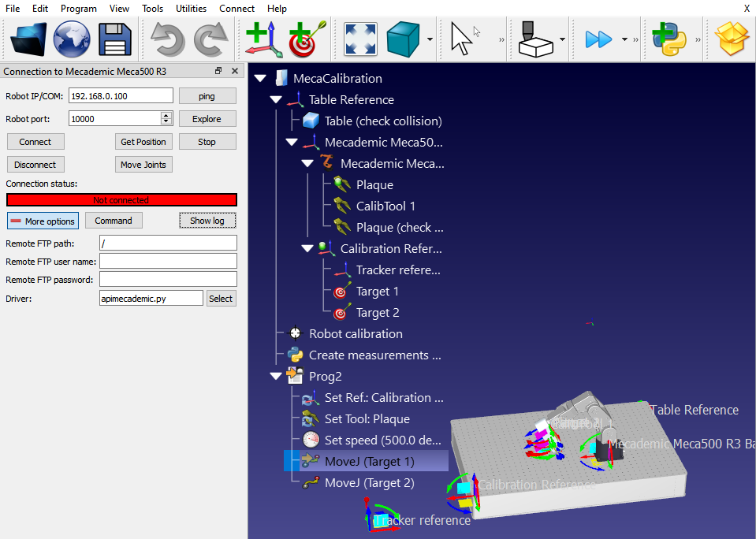
Task: Click the Stop button
Action: (x=207, y=142)
